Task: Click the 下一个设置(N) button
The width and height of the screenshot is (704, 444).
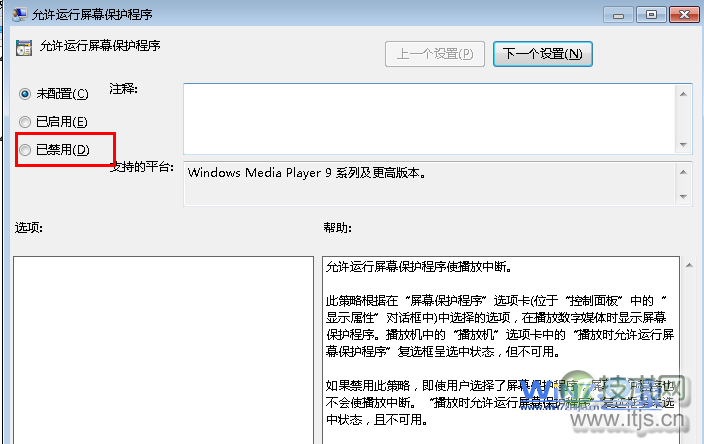Action: [543, 54]
